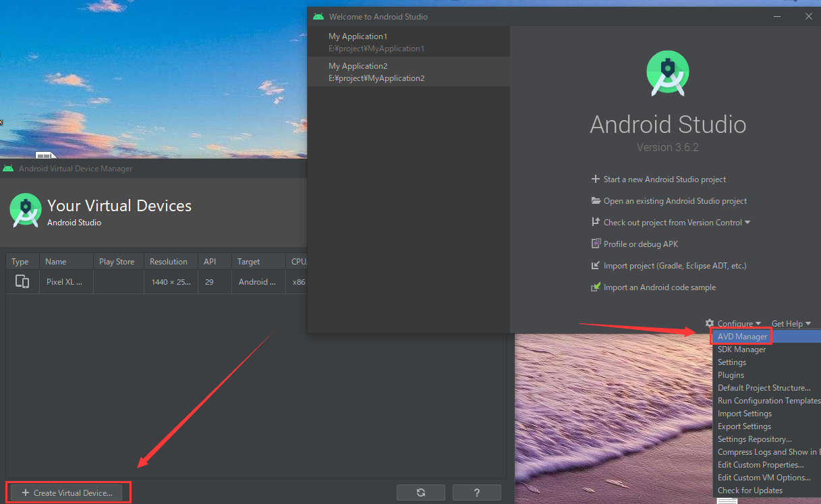Select the Pixel XL device row

(x=65, y=281)
